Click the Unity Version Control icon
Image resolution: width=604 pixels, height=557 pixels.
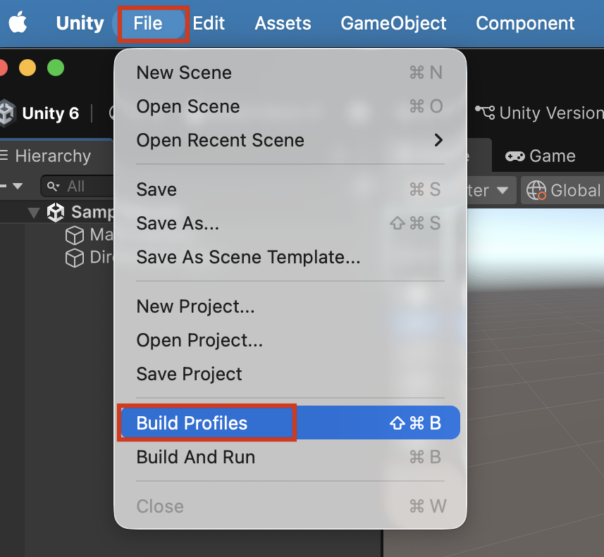[485, 112]
